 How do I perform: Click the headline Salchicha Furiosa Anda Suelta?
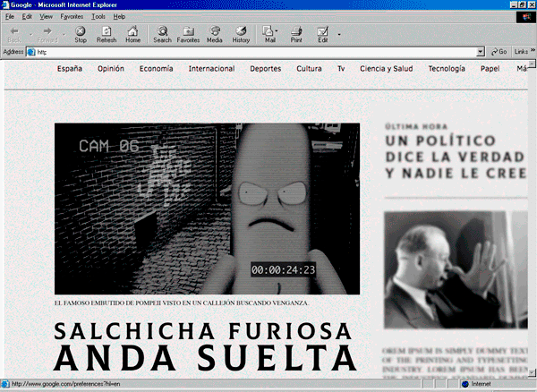click(x=205, y=347)
